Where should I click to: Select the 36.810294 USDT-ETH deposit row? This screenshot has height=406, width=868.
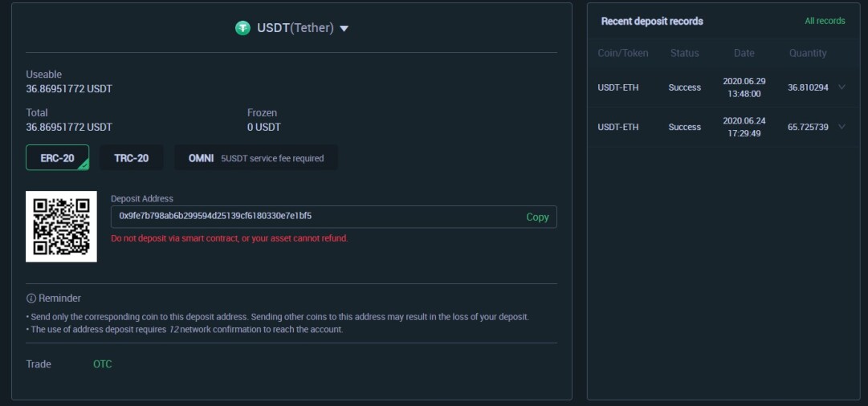pos(723,87)
